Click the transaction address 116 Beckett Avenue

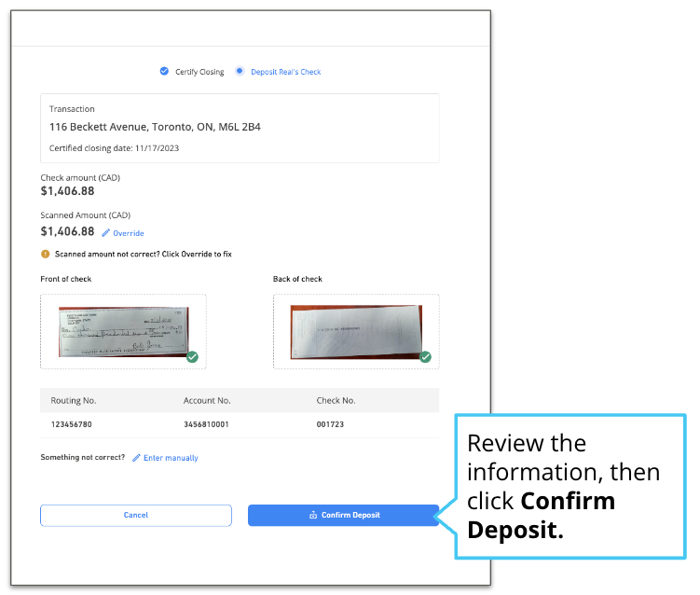click(155, 127)
